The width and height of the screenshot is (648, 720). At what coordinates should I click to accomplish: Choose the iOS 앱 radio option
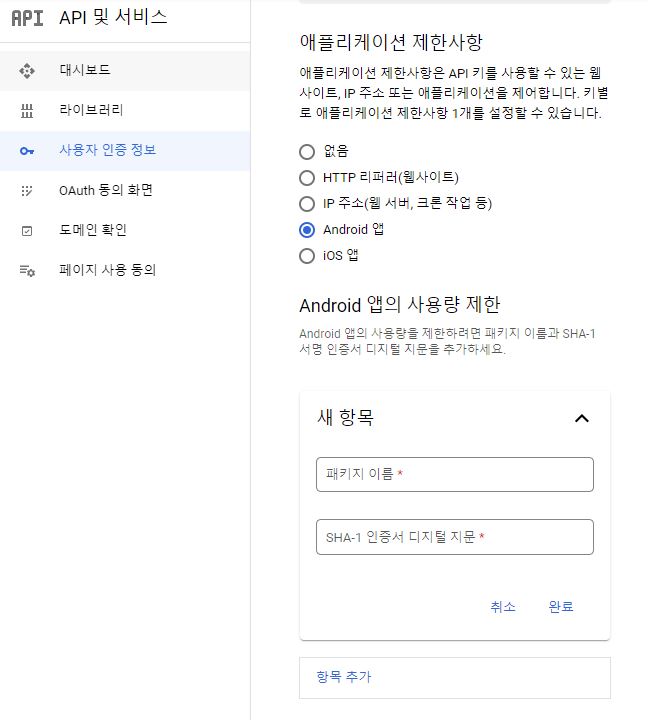[x=307, y=256]
